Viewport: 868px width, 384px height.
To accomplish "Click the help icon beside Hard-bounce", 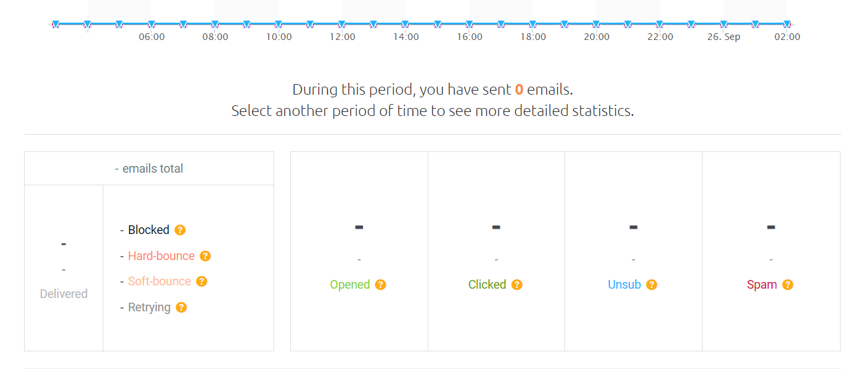I will (x=205, y=256).
